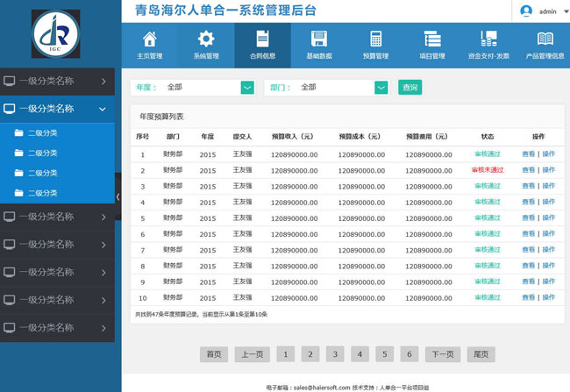Click 操作 link in row 2
The width and height of the screenshot is (570, 392).
tap(549, 170)
